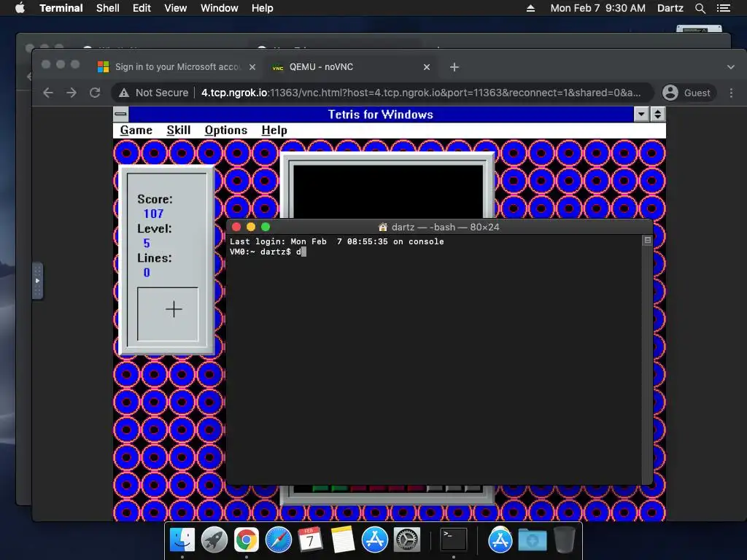The height and width of the screenshot is (560, 747).
Task: Open Google Chrome from the Dock
Action: 247,540
